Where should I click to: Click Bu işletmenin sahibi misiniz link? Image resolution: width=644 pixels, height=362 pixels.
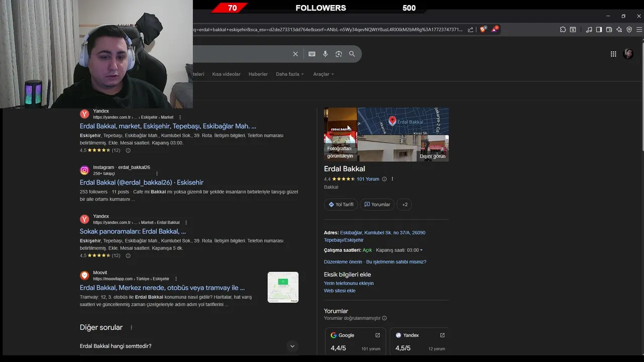pyautogui.click(x=396, y=262)
